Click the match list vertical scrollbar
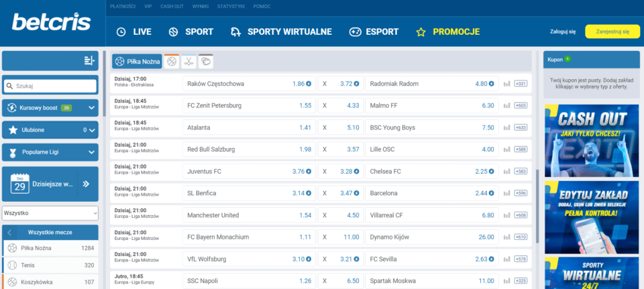The image size is (644, 289). coord(537,205)
